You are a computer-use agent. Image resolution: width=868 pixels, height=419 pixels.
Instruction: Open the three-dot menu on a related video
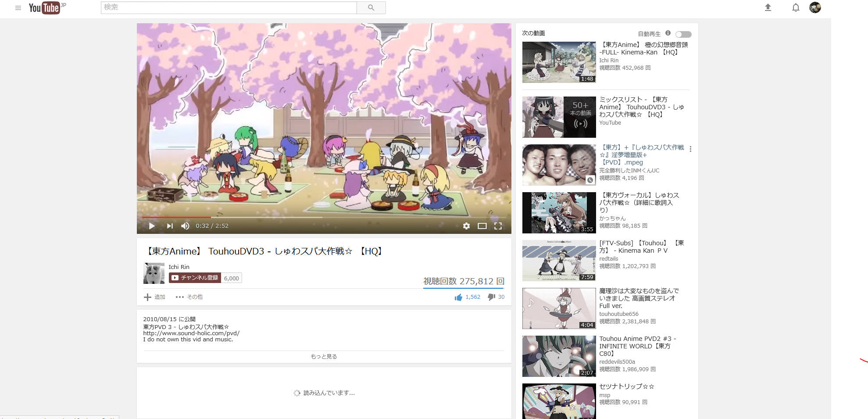pyautogui.click(x=690, y=149)
